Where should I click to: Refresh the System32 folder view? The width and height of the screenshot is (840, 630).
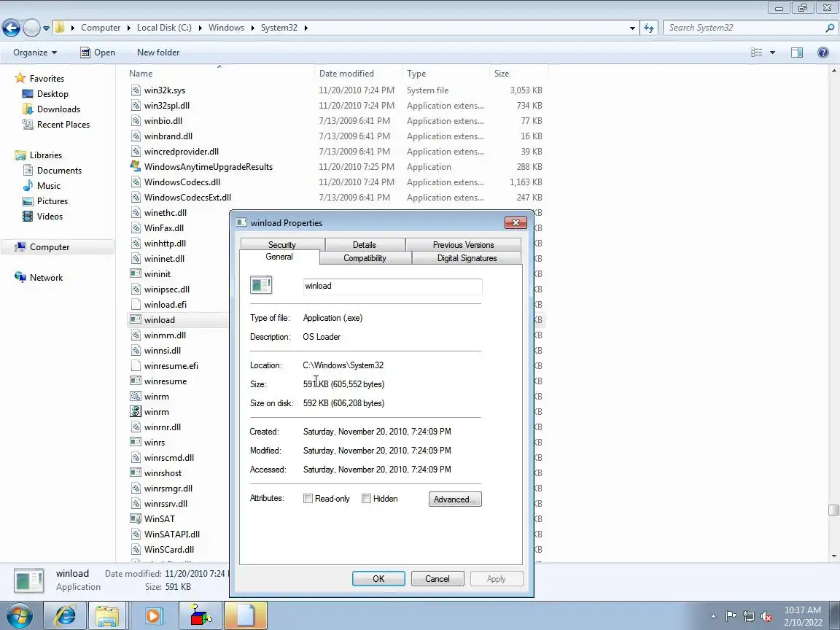tap(649, 28)
